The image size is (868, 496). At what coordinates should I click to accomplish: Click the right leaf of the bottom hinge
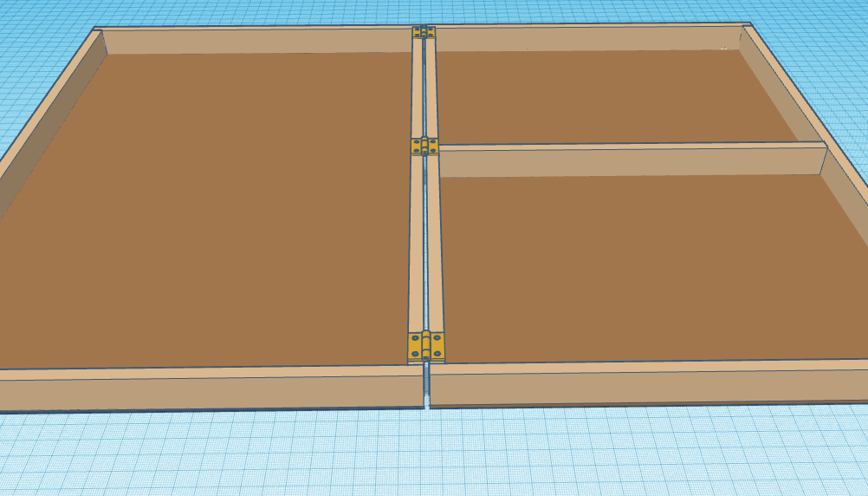[x=437, y=346]
